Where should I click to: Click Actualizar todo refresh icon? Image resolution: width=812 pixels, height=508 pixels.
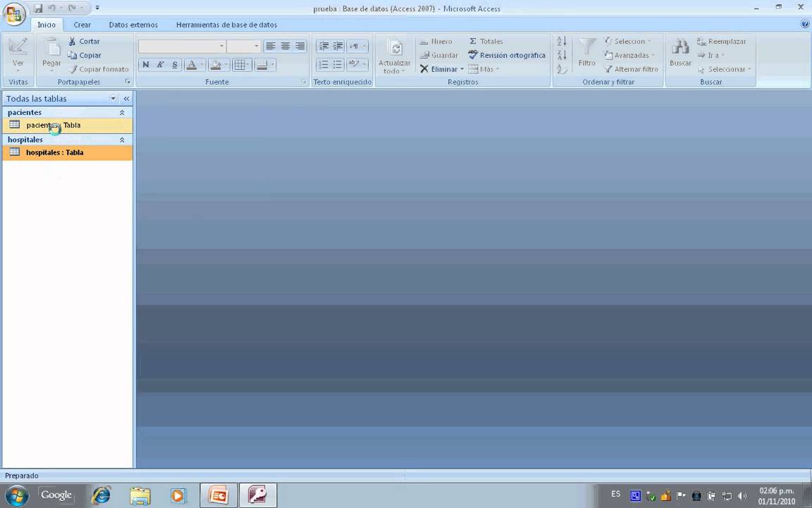(395, 48)
